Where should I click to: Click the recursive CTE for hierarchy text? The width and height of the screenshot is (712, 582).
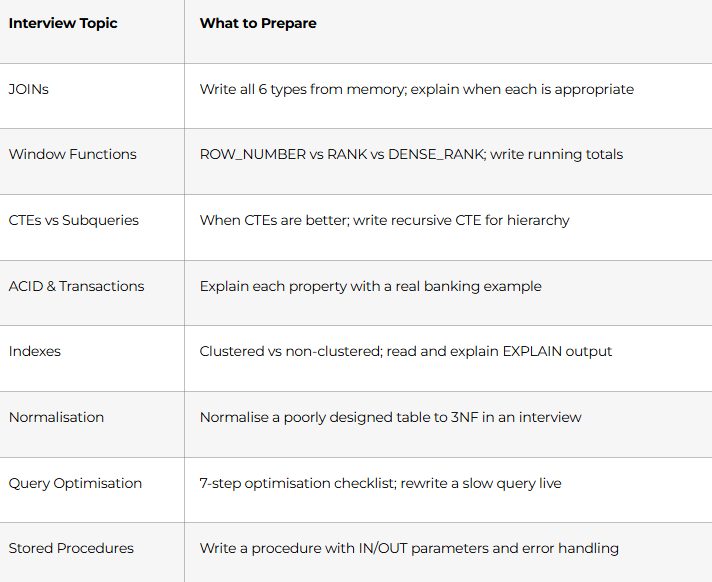461,220
